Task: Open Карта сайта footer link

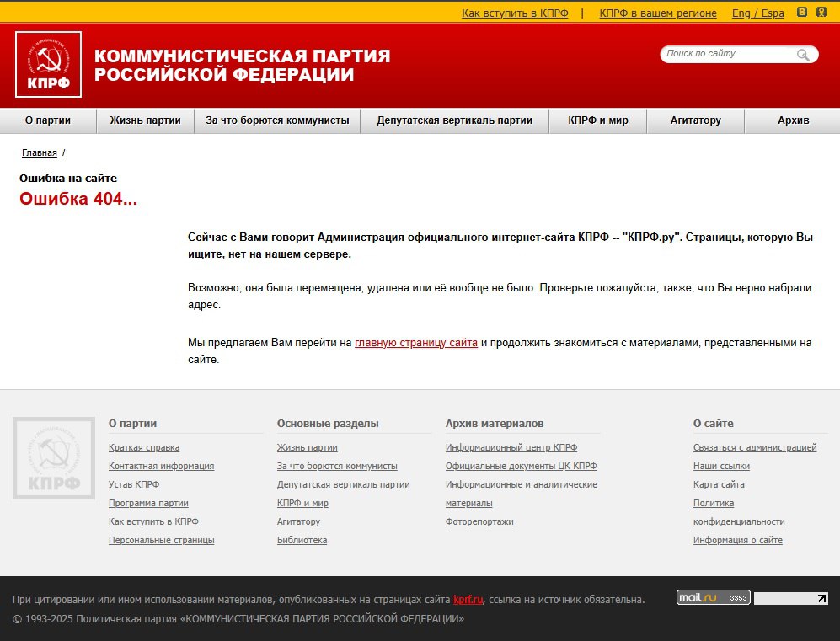Action: [719, 484]
